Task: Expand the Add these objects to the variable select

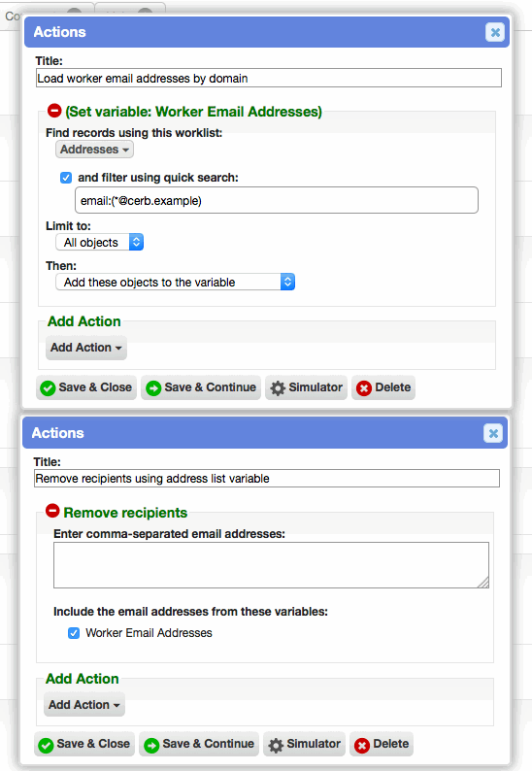Action: 175,282
